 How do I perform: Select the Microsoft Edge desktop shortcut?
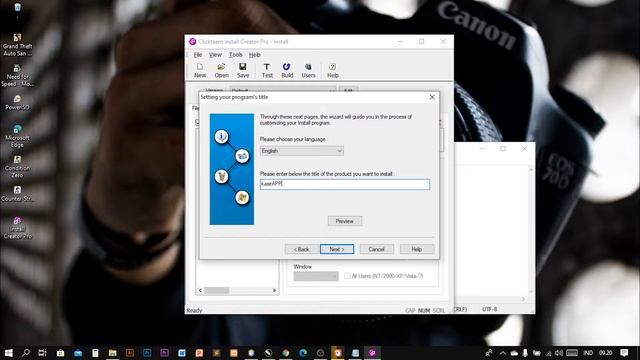[17, 136]
